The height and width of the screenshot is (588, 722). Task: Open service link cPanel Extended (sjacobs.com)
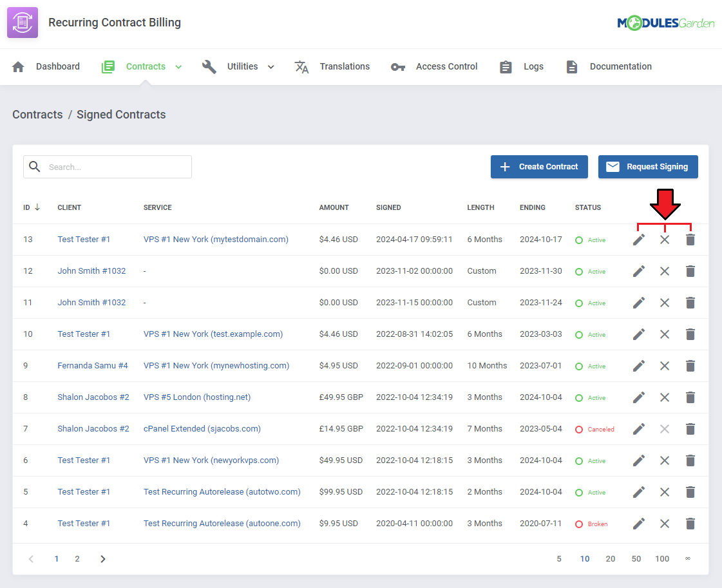click(202, 429)
